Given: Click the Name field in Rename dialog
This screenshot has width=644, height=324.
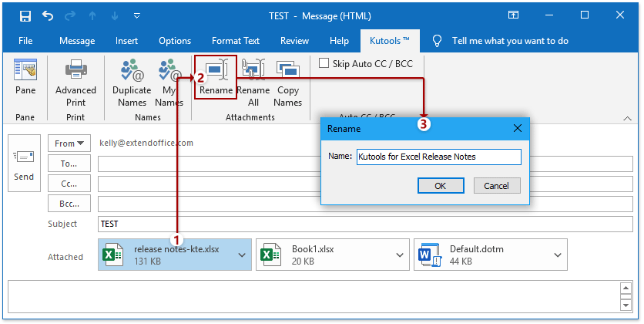Looking at the screenshot, I should tap(438, 157).
